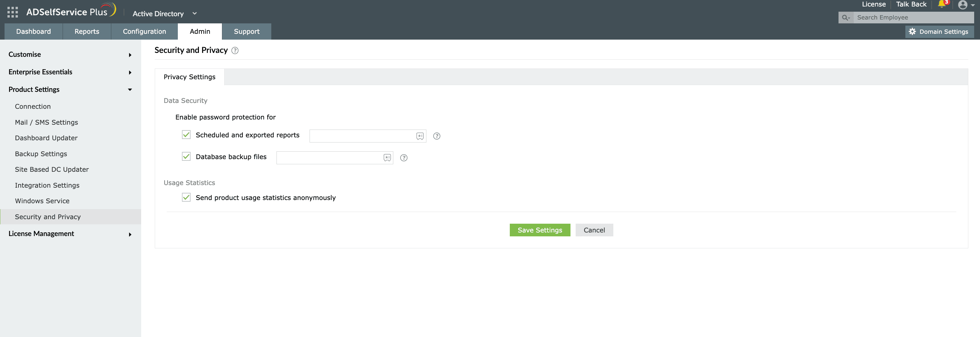Click the Save Settings button

click(x=540, y=230)
